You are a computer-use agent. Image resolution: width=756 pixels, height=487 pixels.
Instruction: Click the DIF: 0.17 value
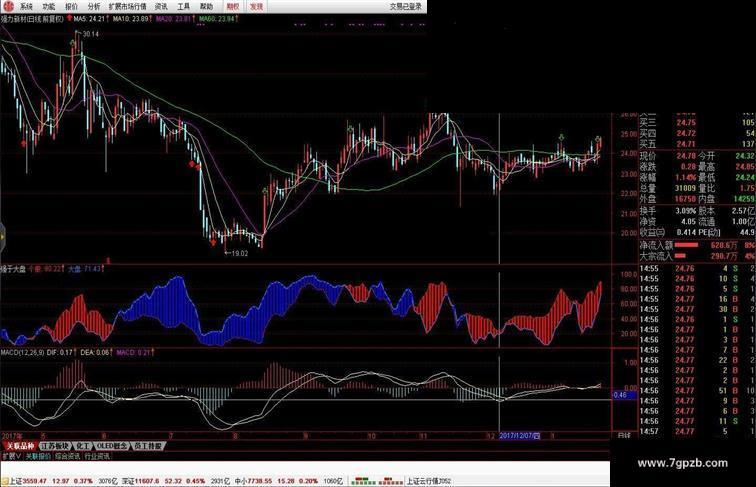[x=61, y=352]
